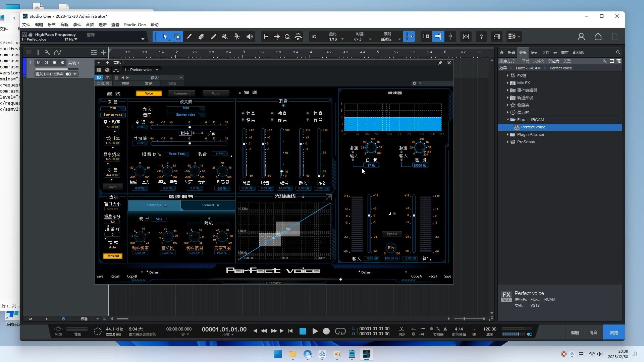
Task: Toggle loop playback in transport bar
Action: coord(340,331)
